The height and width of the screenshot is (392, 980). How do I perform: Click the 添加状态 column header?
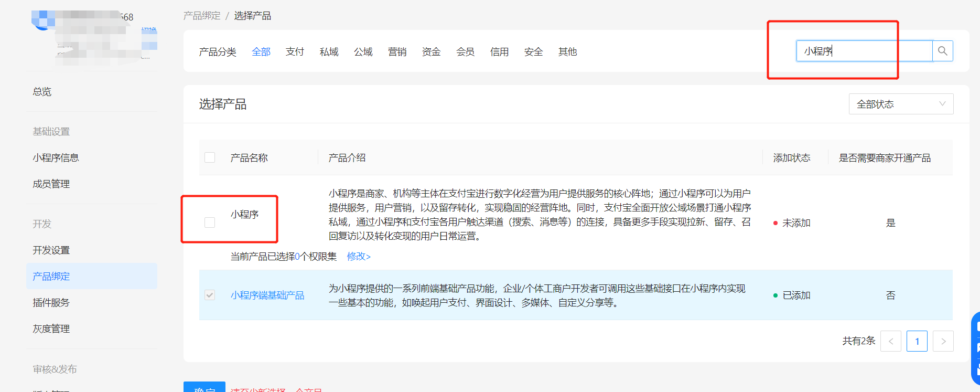point(792,158)
